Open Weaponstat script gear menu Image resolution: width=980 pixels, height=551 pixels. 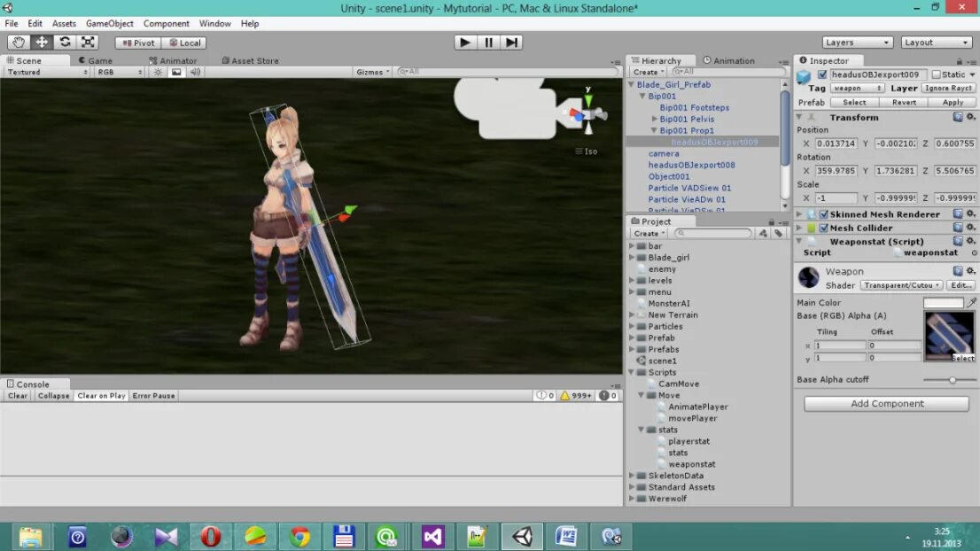[970, 241]
